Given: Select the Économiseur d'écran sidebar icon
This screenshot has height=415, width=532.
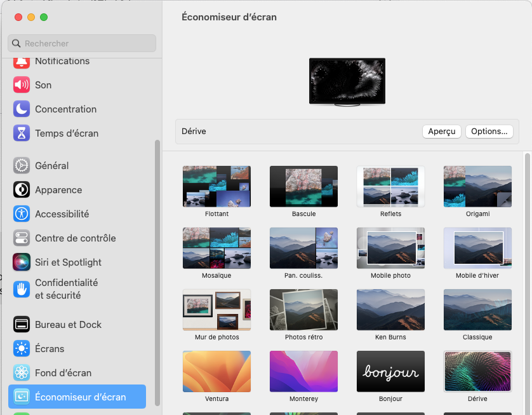Looking at the screenshot, I should coord(22,397).
